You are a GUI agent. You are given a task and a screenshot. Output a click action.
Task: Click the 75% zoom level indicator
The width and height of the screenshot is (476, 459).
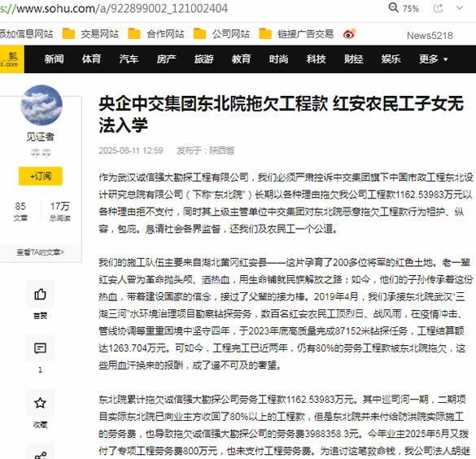[410, 8]
